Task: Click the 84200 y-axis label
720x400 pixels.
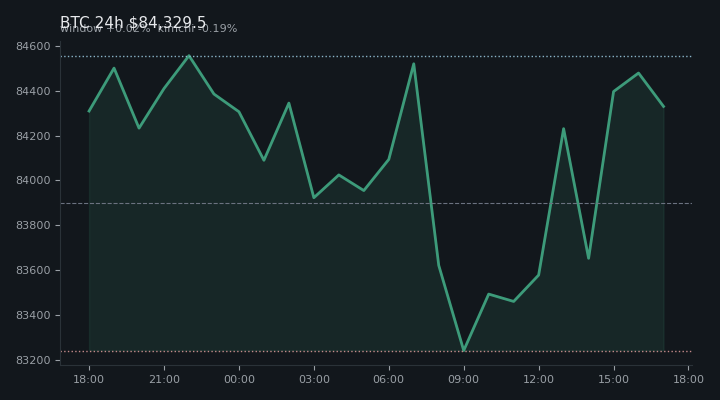Action: pyautogui.click(x=33, y=136)
